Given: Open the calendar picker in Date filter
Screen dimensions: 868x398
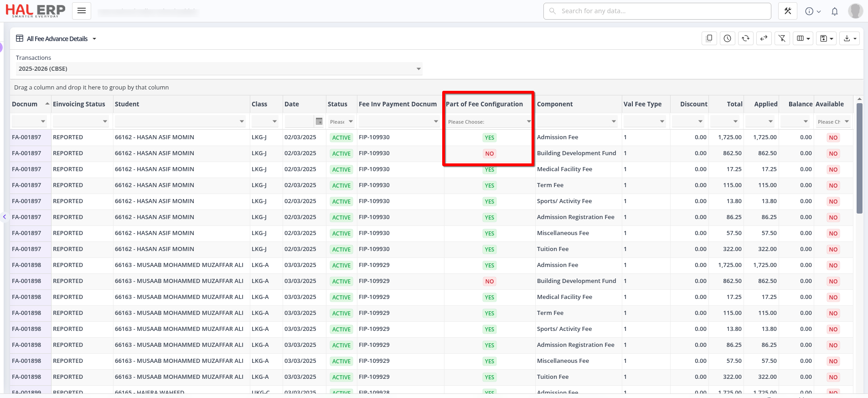Looking at the screenshot, I should click(x=319, y=121).
